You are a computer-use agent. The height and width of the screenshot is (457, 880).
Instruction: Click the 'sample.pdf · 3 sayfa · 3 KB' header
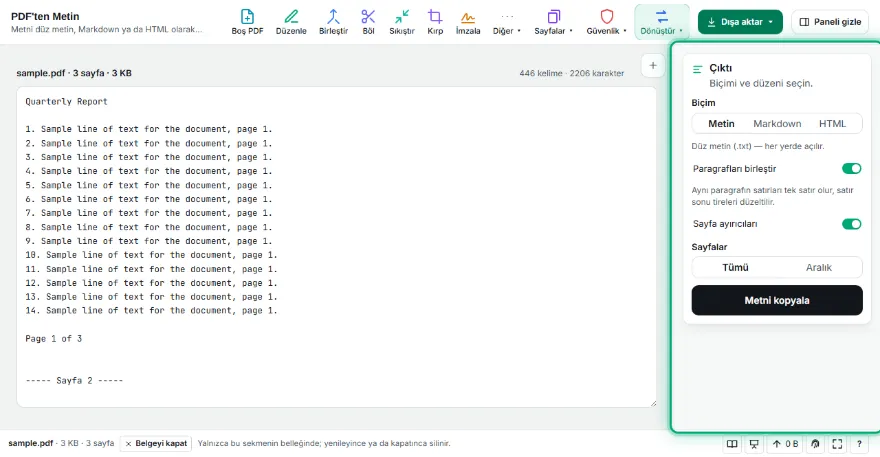74,73
